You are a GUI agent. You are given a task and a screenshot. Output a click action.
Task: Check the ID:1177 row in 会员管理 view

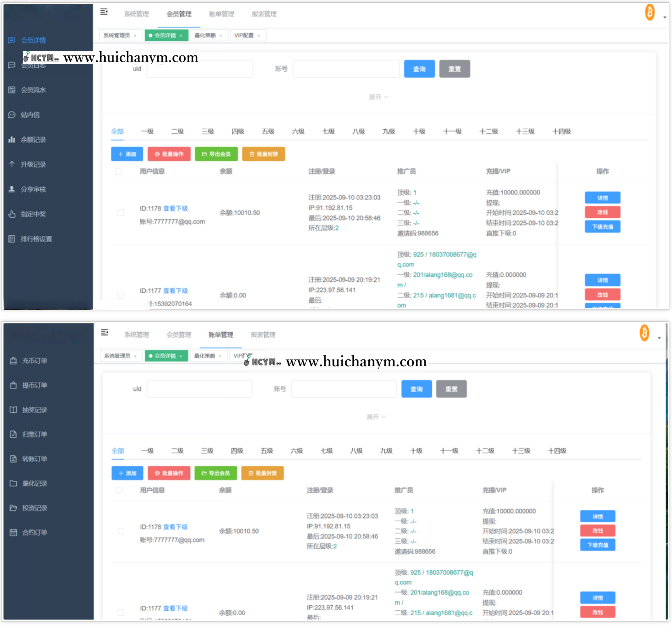click(121, 295)
